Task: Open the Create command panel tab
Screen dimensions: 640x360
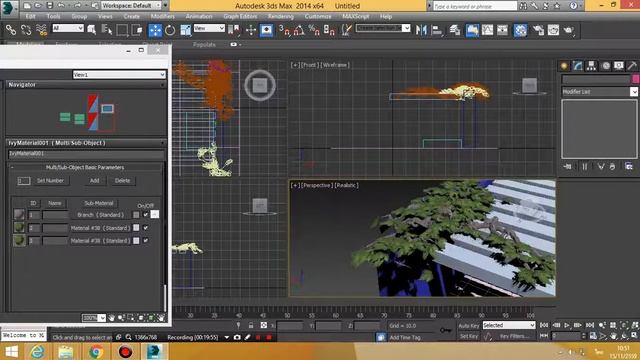Action: pos(564,66)
